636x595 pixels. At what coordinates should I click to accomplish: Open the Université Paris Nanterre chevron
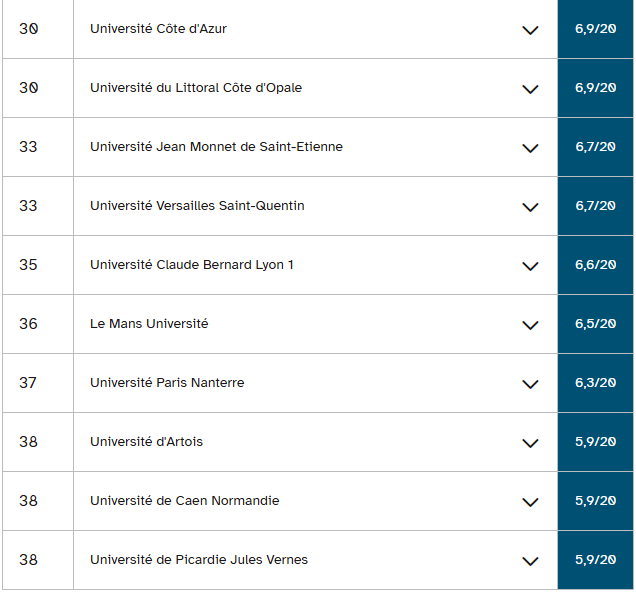coord(531,384)
